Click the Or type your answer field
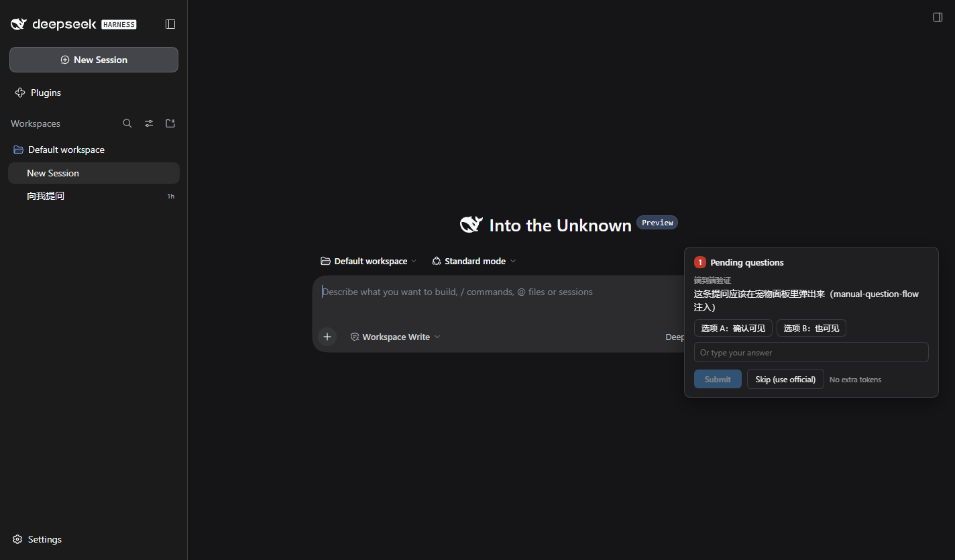 [x=811, y=352]
